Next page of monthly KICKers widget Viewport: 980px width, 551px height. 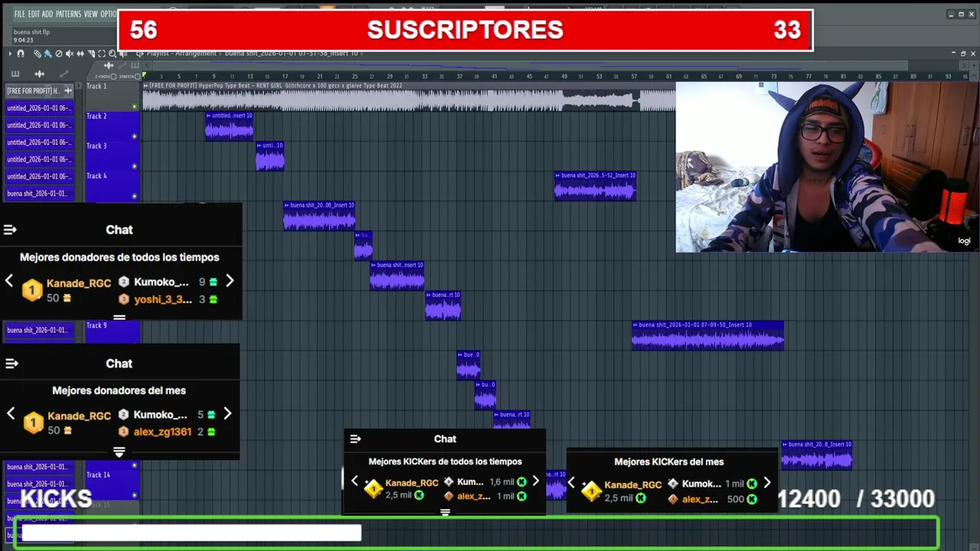[x=767, y=483]
